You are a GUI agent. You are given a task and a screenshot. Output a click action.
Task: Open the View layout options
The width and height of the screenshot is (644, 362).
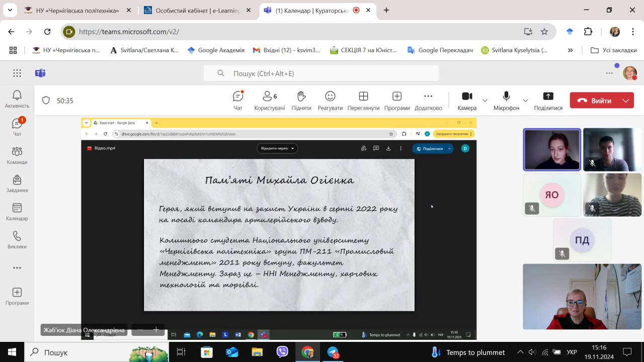click(x=363, y=101)
